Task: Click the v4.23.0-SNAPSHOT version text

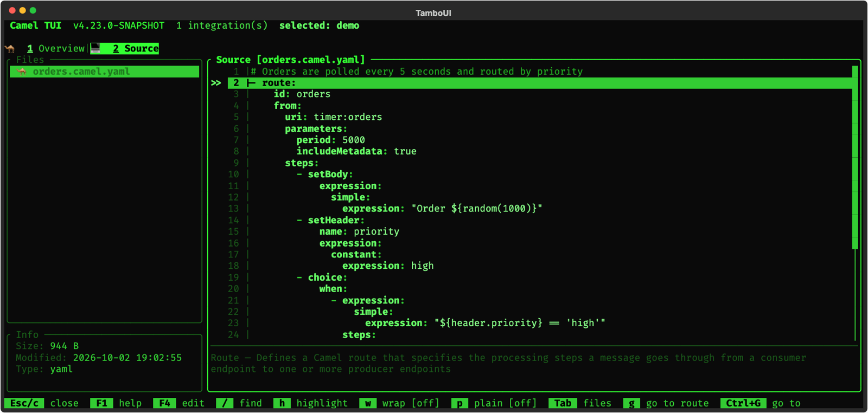Action: pos(119,25)
